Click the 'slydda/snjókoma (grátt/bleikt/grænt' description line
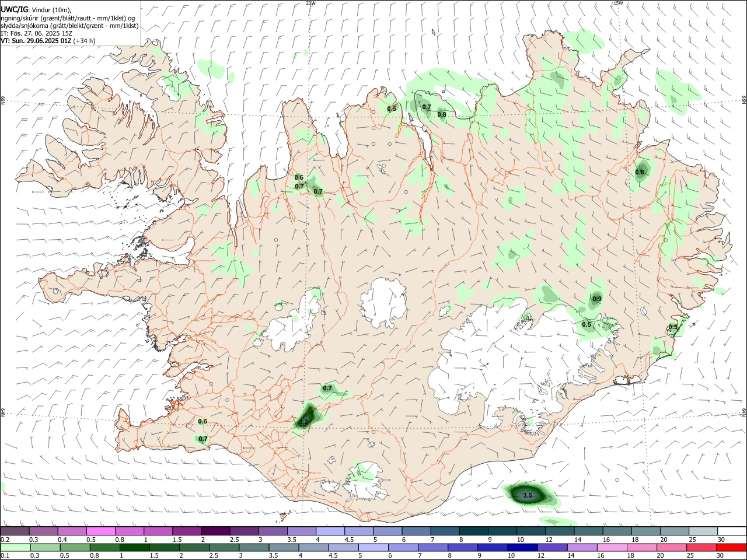747x560 pixels. pos(69,26)
